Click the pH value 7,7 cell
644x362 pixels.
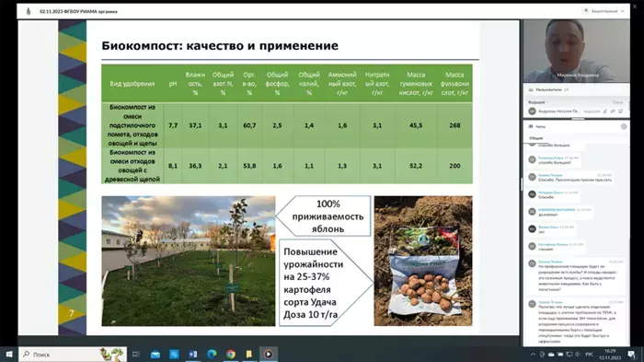(173, 125)
